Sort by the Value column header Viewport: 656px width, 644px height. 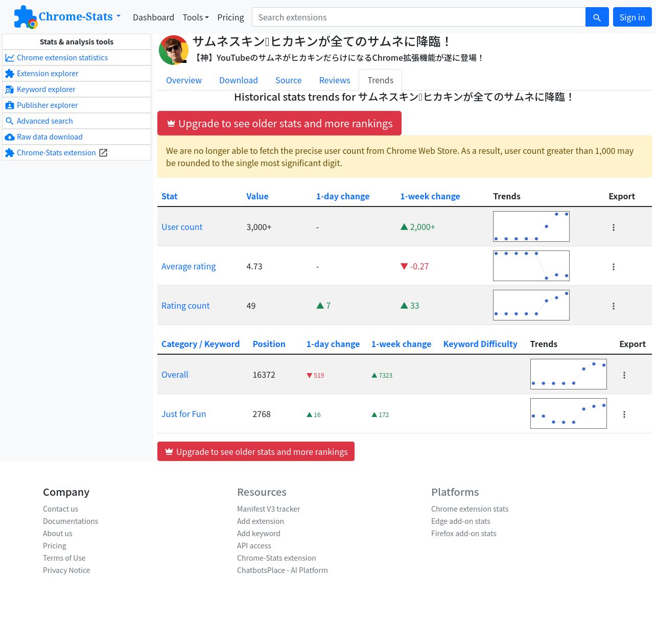pyautogui.click(x=257, y=196)
